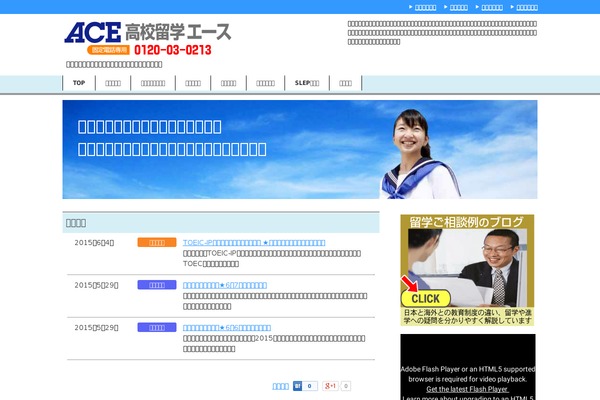Click the Get the latest Flash Player link
The width and height of the screenshot is (600, 400).
click(x=467, y=389)
